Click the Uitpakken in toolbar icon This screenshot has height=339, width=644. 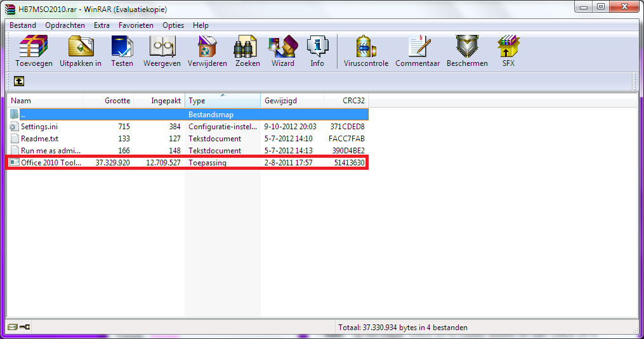click(81, 46)
